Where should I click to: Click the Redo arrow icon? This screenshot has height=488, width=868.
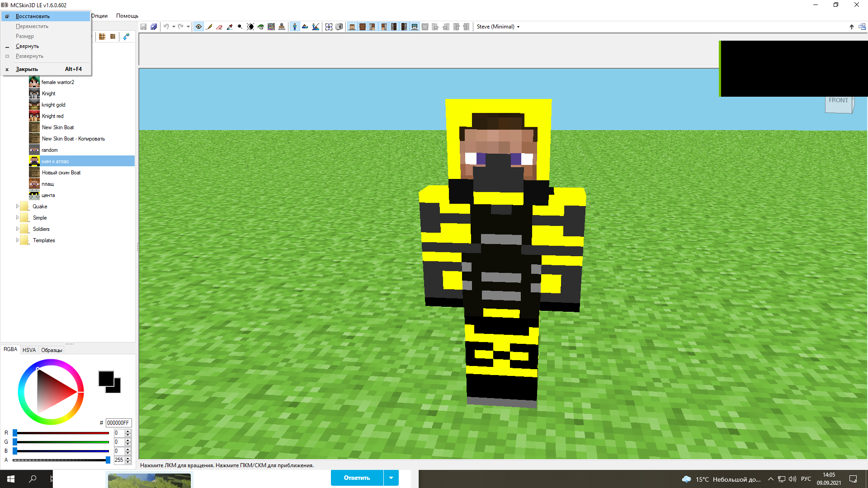180,27
